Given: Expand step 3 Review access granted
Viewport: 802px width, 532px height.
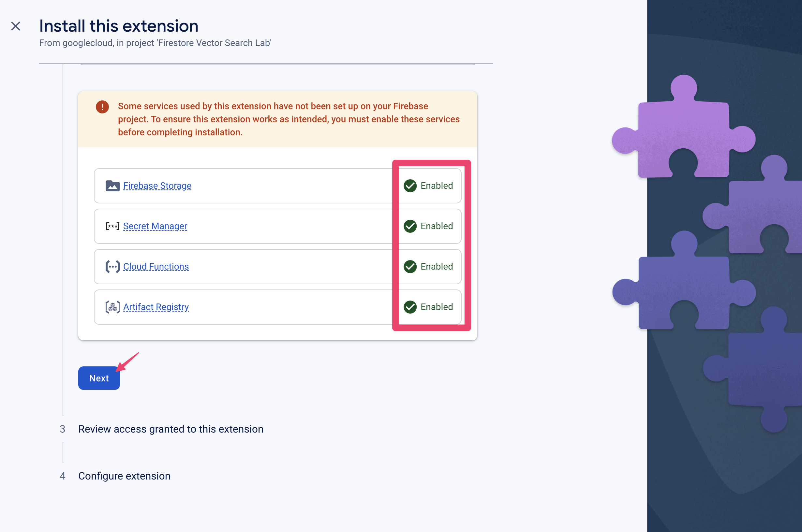Looking at the screenshot, I should [x=171, y=428].
